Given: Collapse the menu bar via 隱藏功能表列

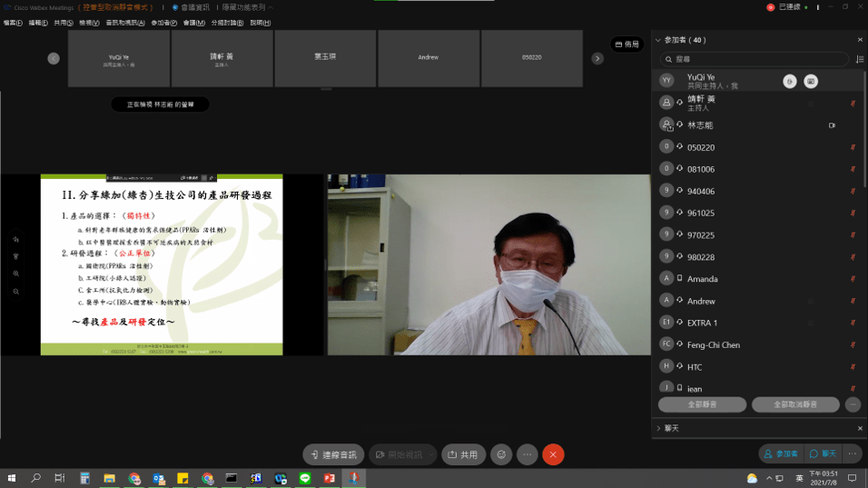Looking at the screenshot, I should [245, 7].
